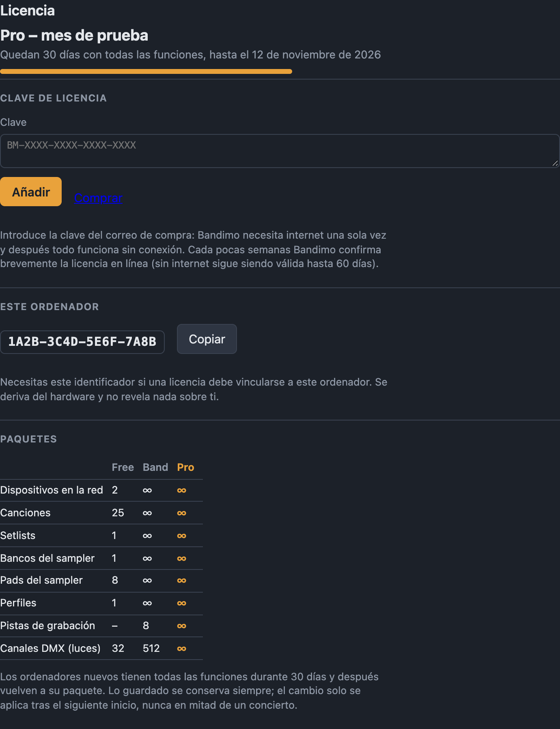Click the Añadir button
This screenshot has height=729, width=560.
pyautogui.click(x=31, y=192)
